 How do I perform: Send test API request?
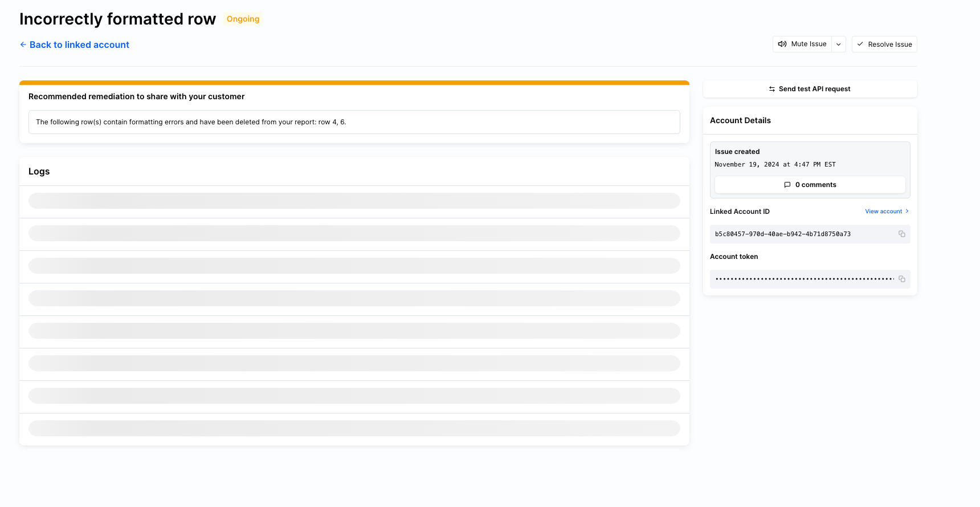(x=810, y=89)
